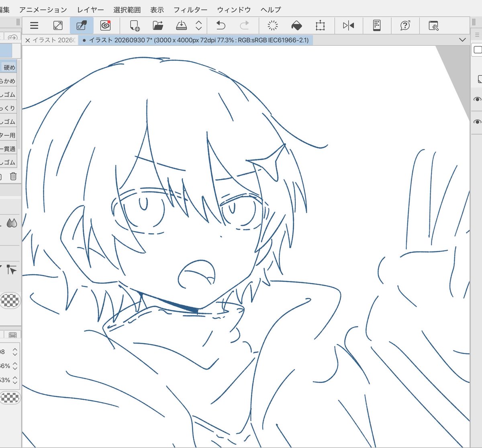Image resolution: width=482 pixels, height=448 pixels.
Task: Save using the download-tray save icon
Action: point(182,26)
